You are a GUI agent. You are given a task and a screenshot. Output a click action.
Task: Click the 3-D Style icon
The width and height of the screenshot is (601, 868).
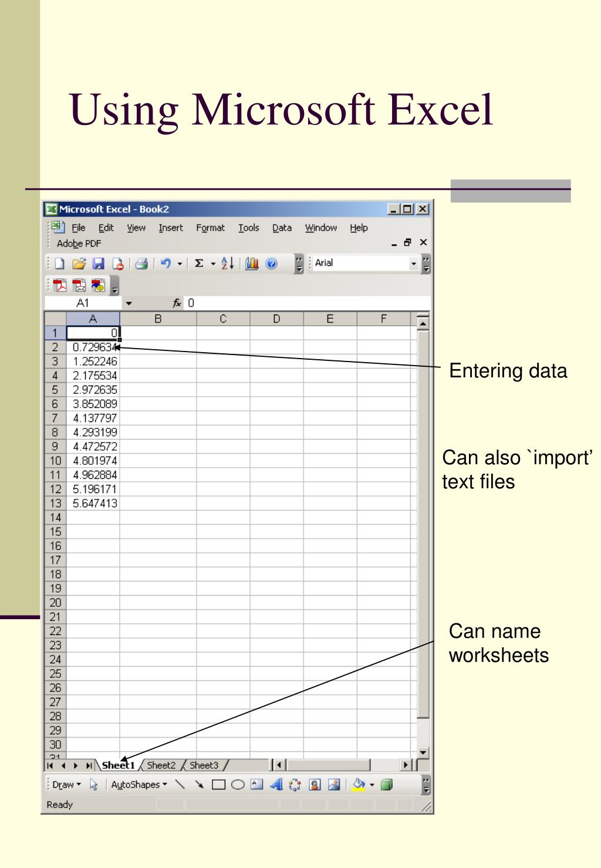386,785
